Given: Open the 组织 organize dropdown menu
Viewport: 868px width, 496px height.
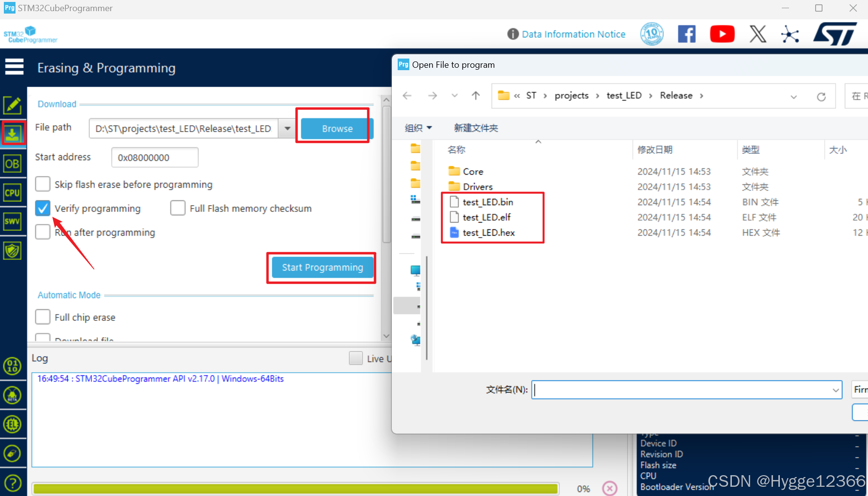Looking at the screenshot, I should pos(418,128).
